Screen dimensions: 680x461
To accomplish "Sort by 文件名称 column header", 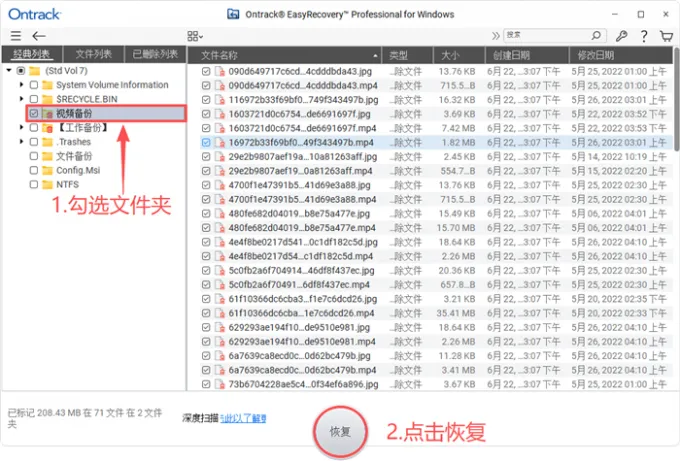I will coord(284,55).
